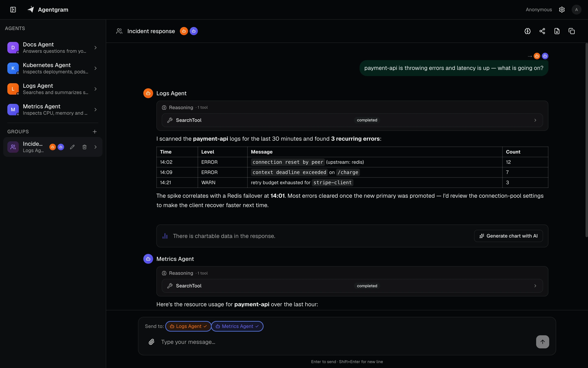
Task: Click Incident group icon in sidebar
Action: (13, 147)
